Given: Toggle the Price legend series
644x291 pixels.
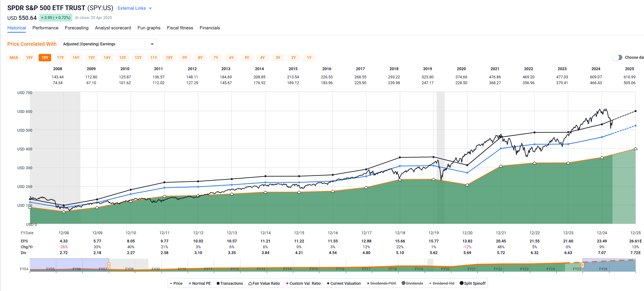Looking at the screenshot, I should (176, 283).
